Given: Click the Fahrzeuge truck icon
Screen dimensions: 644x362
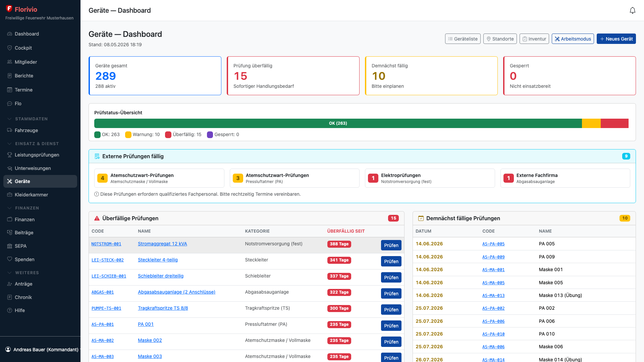Looking at the screenshot, I should (10, 130).
